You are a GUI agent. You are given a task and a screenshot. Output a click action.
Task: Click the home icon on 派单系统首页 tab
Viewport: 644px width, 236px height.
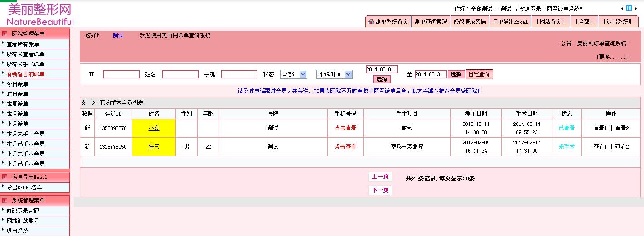371,22
